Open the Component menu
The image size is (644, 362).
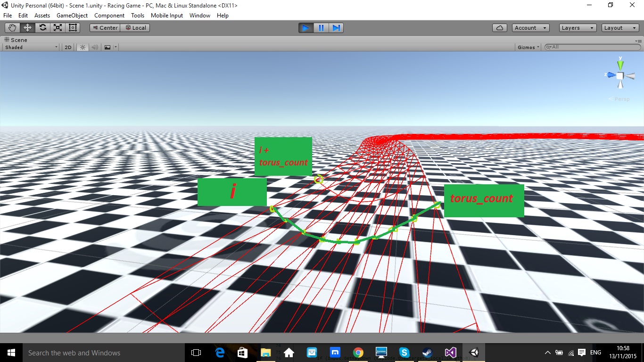pos(109,16)
